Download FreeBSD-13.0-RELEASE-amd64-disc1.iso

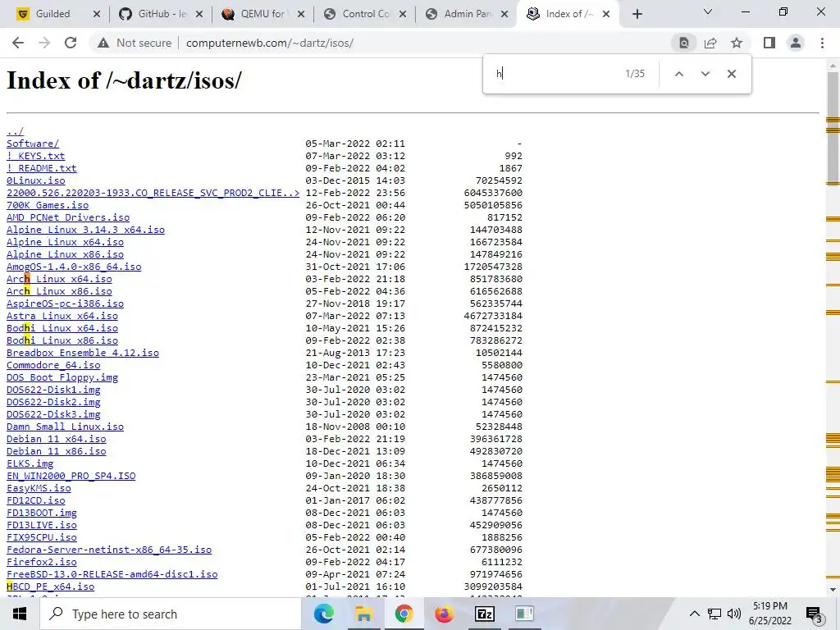(x=112, y=575)
